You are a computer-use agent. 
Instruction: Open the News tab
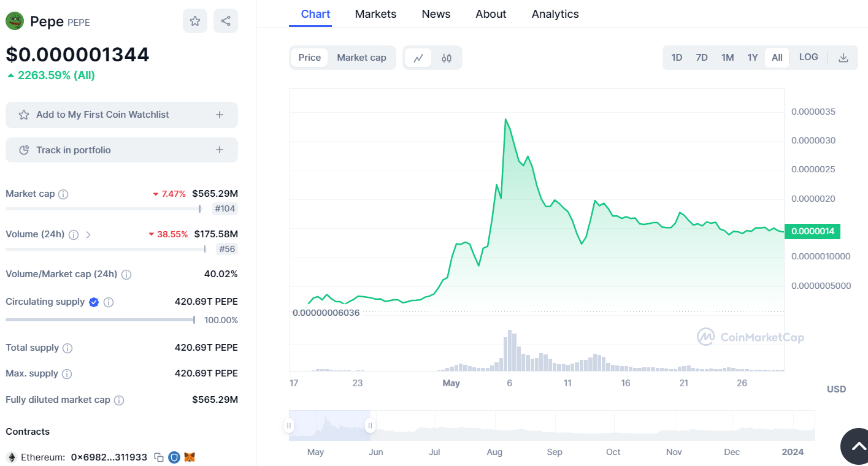point(436,13)
